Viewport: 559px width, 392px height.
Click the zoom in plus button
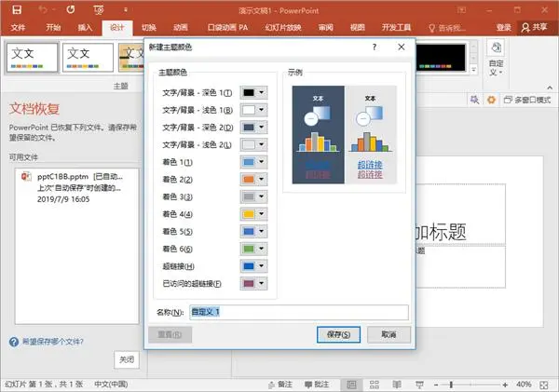tap(505, 385)
